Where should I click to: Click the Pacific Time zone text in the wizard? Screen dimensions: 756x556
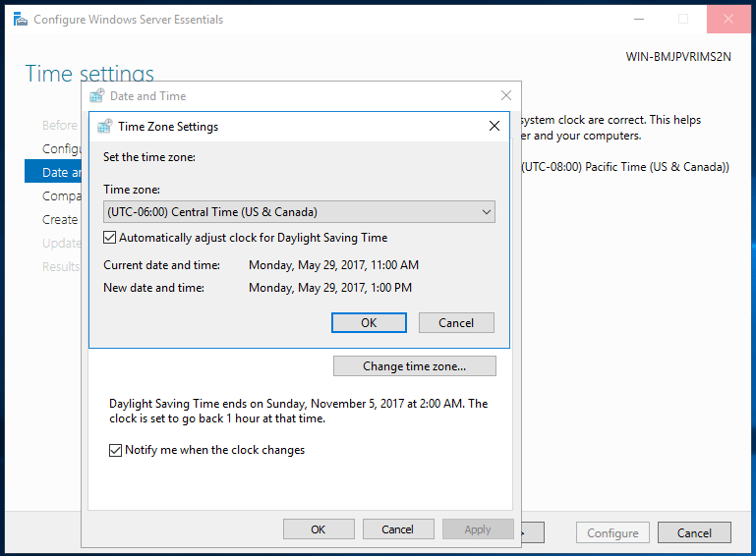626,167
